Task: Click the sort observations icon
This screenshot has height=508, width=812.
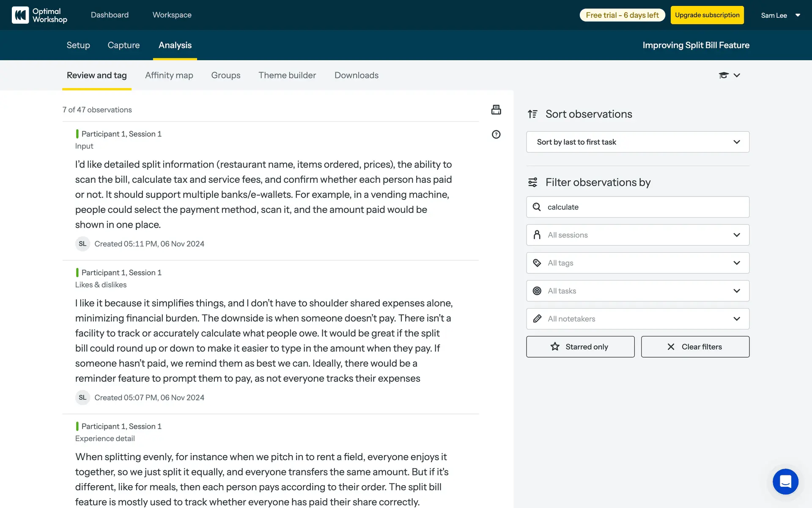Action: [x=532, y=114]
